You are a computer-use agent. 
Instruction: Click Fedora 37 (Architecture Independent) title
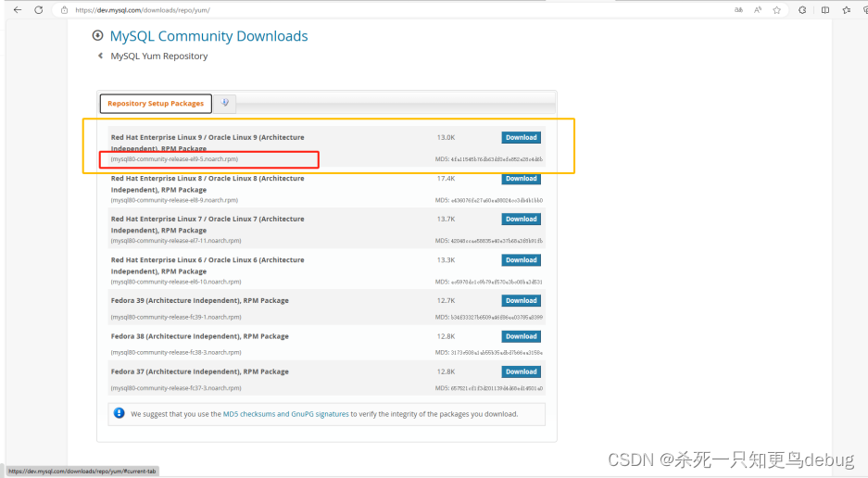199,371
